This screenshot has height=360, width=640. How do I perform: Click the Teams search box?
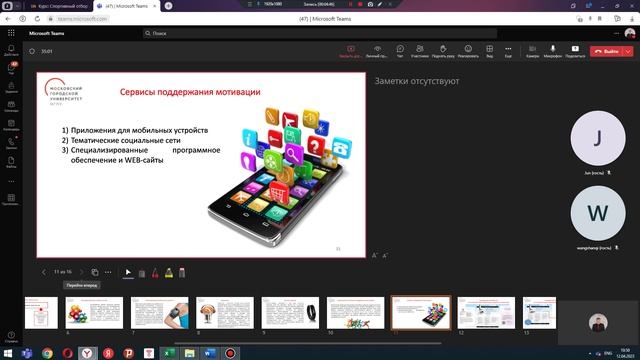pyautogui.click(x=320, y=33)
